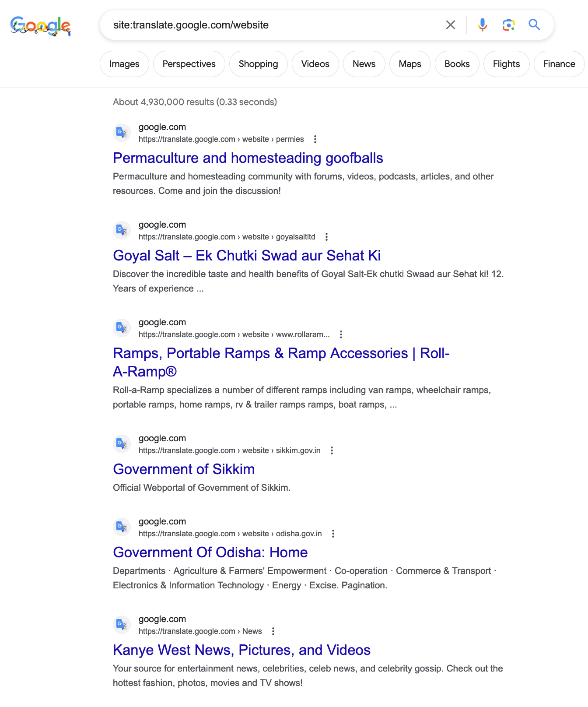Image resolution: width=588 pixels, height=707 pixels.
Task: Switch to the News filter tab
Action: point(364,64)
